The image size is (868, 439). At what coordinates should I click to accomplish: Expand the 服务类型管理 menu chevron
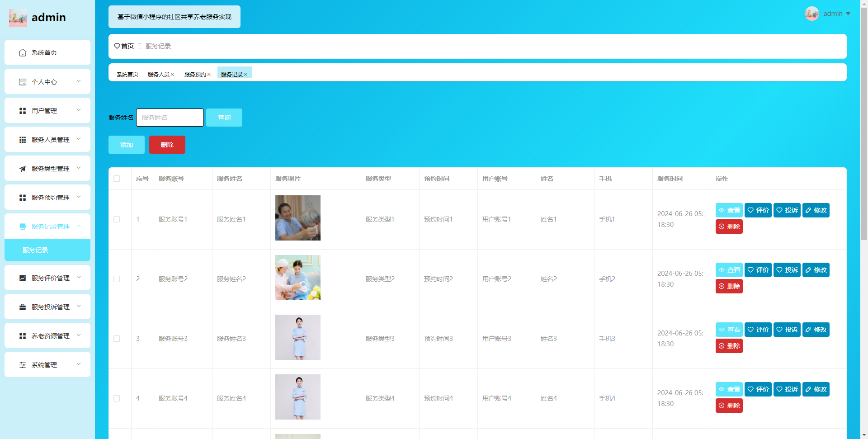point(79,168)
